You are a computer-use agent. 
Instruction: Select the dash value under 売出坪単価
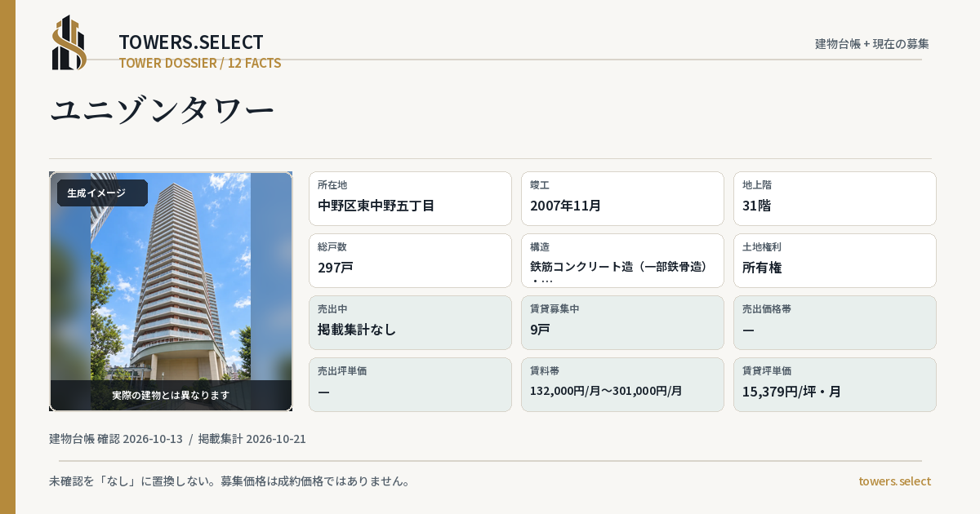pyautogui.click(x=323, y=392)
